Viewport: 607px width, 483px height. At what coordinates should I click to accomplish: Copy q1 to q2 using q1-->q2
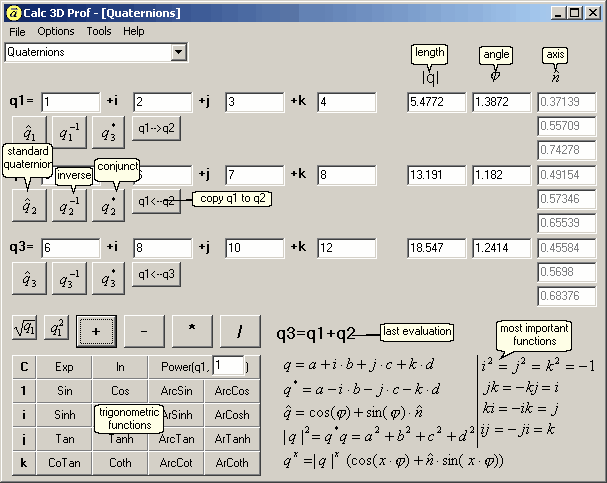[156, 128]
